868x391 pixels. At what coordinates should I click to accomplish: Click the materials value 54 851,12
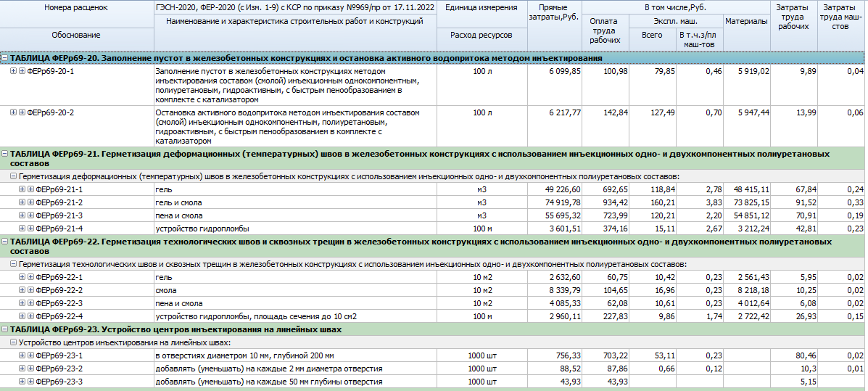(751, 215)
